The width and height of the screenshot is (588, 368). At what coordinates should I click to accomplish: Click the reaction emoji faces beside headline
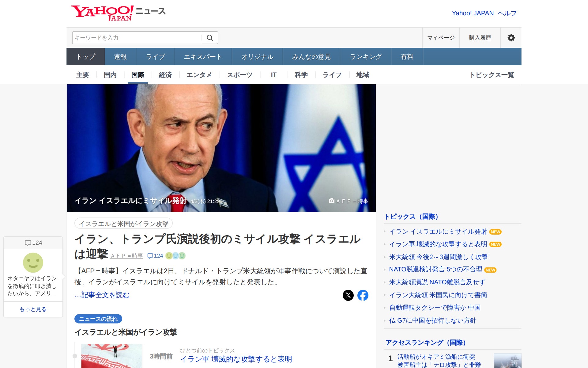[x=175, y=256]
